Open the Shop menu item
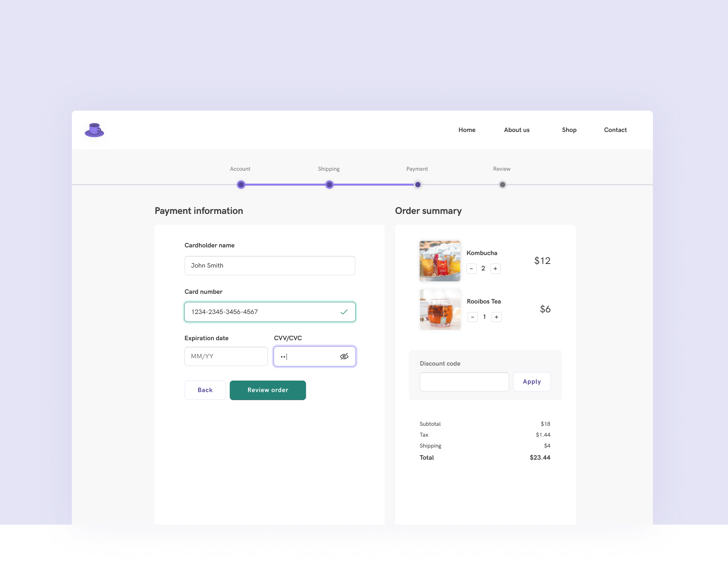Image resolution: width=728 pixels, height=565 pixels. coord(569,130)
